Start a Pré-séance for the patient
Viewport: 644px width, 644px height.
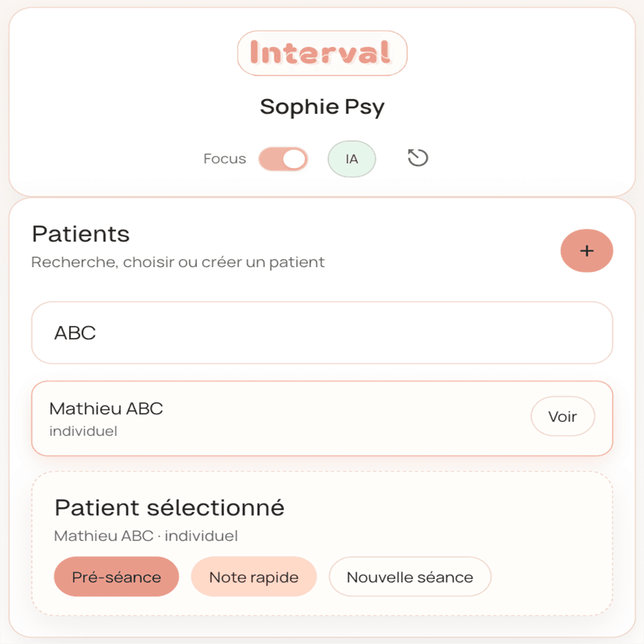[x=116, y=577]
